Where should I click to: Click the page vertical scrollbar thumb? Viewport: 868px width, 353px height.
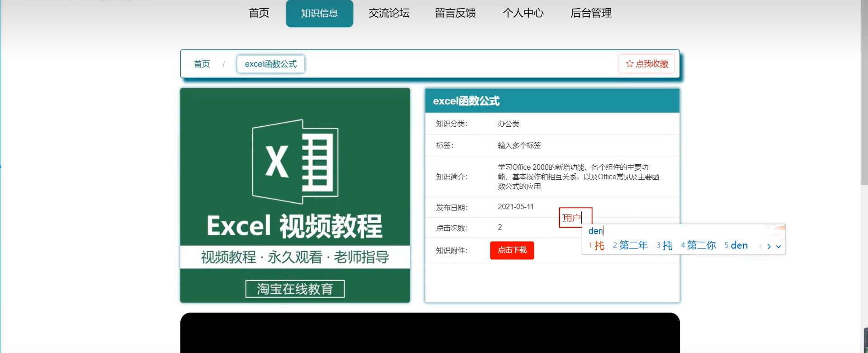tap(864, 92)
